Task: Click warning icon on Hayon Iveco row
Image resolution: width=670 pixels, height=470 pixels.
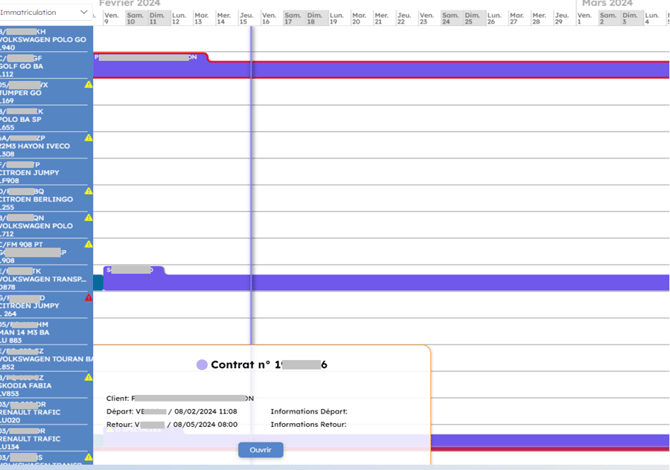Action: point(88,138)
